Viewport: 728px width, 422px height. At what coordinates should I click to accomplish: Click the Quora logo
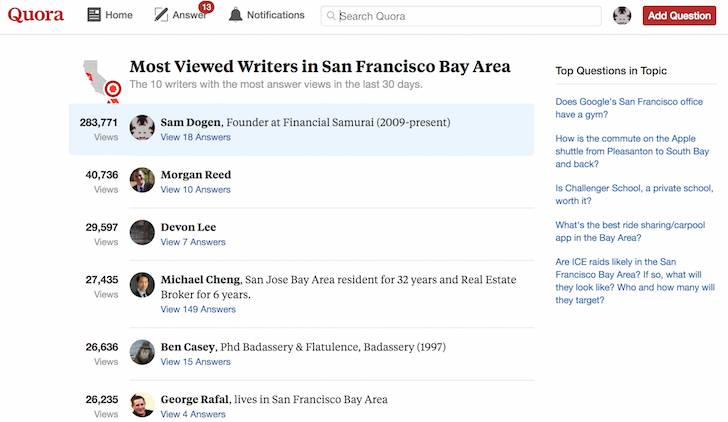(36, 15)
